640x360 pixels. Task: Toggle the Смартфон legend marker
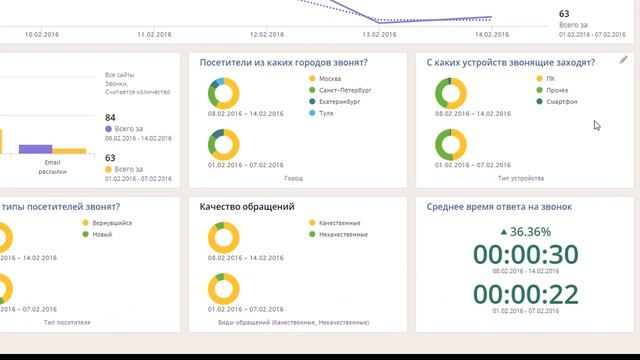pyautogui.click(x=539, y=101)
